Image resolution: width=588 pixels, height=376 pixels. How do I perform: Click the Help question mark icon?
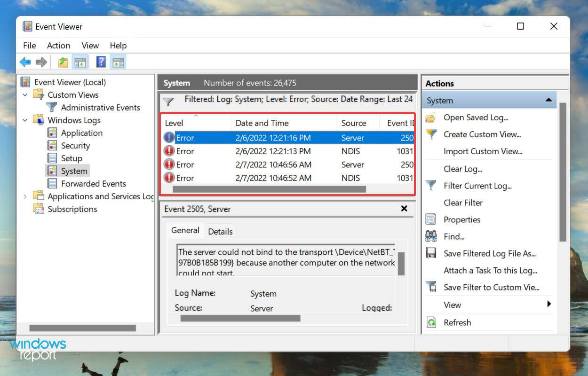[100, 62]
